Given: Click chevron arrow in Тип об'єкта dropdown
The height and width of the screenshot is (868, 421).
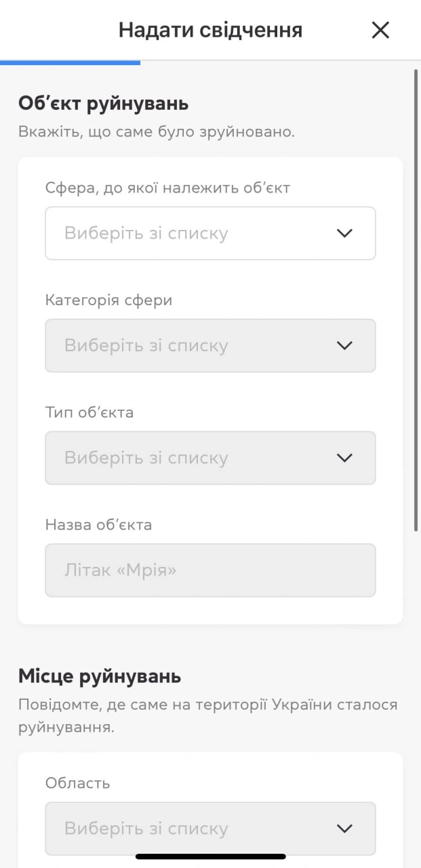Looking at the screenshot, I should coord(344,458).
